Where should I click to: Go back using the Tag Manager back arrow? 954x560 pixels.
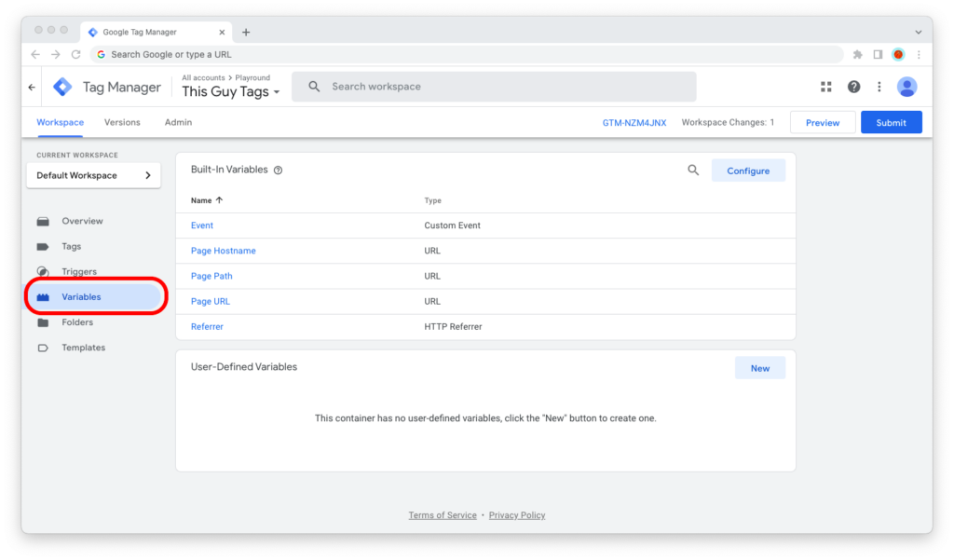(x=33, y=87)
